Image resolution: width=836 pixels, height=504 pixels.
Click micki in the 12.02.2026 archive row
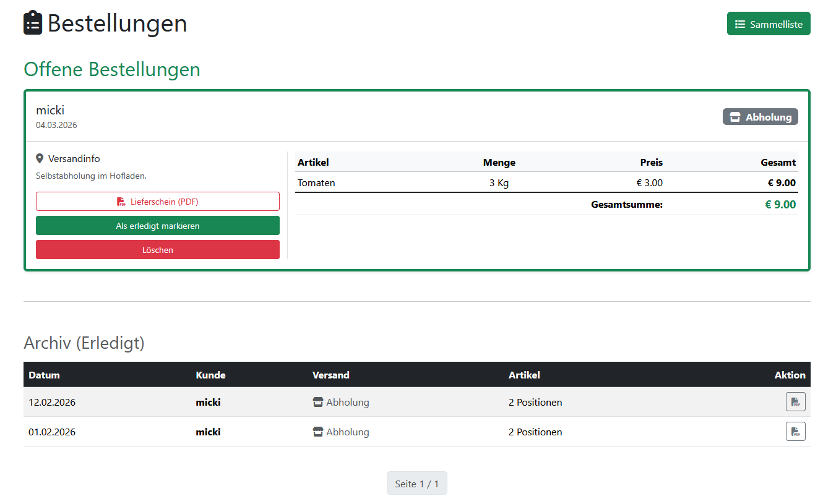(208, 403)
